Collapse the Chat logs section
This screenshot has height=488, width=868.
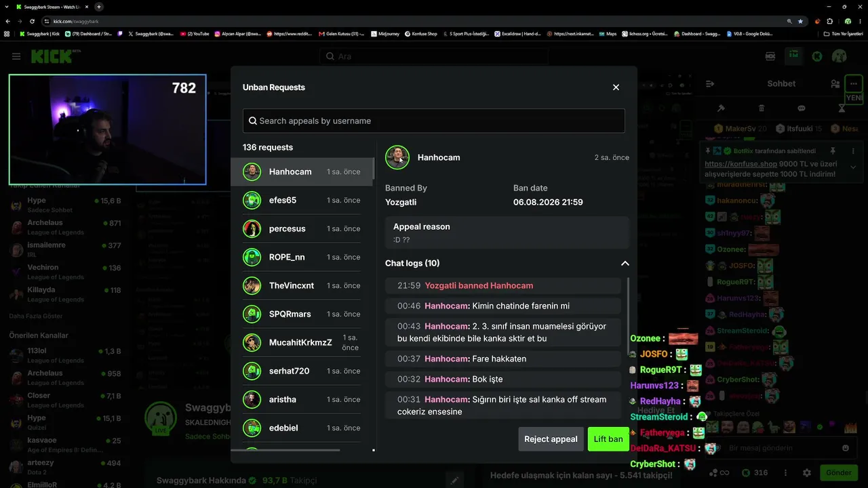(x=625, y=263)
